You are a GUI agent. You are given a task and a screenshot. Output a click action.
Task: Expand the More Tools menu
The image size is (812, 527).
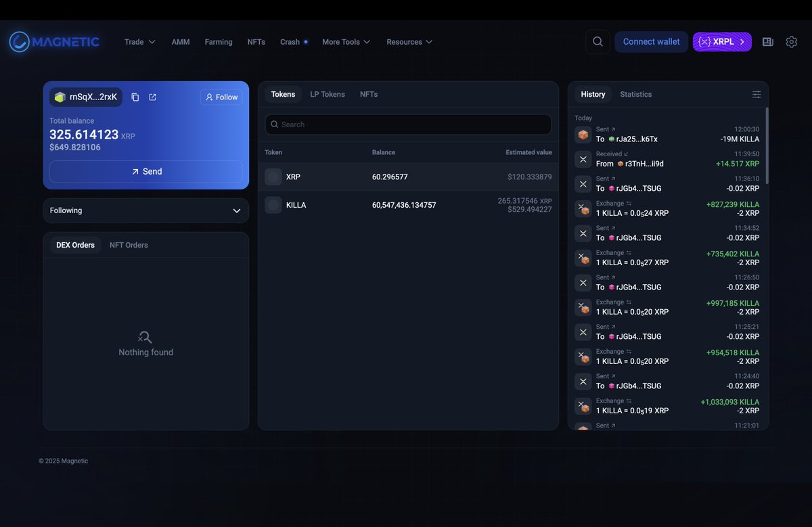click(x=346, y=42)
